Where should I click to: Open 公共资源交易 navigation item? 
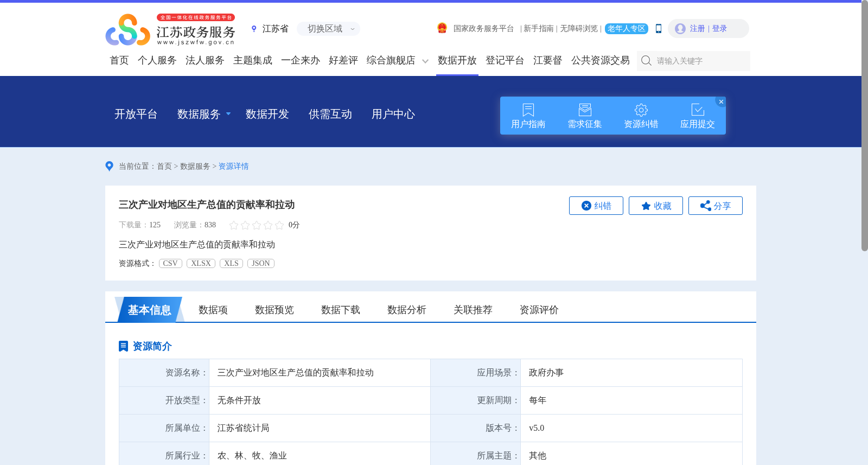tap(601, 60)
